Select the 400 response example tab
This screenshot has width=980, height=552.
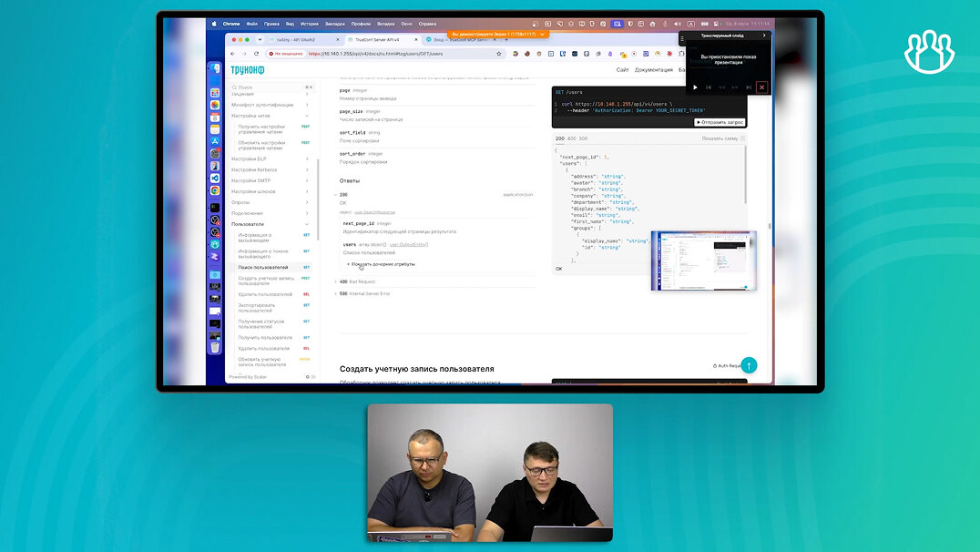point(571,138)
